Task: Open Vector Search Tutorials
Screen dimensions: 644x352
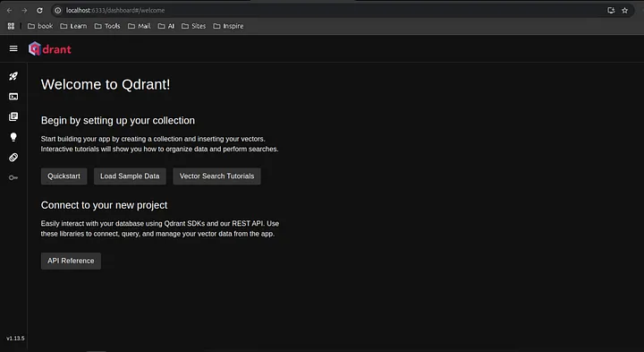Action: coord(216,176)
